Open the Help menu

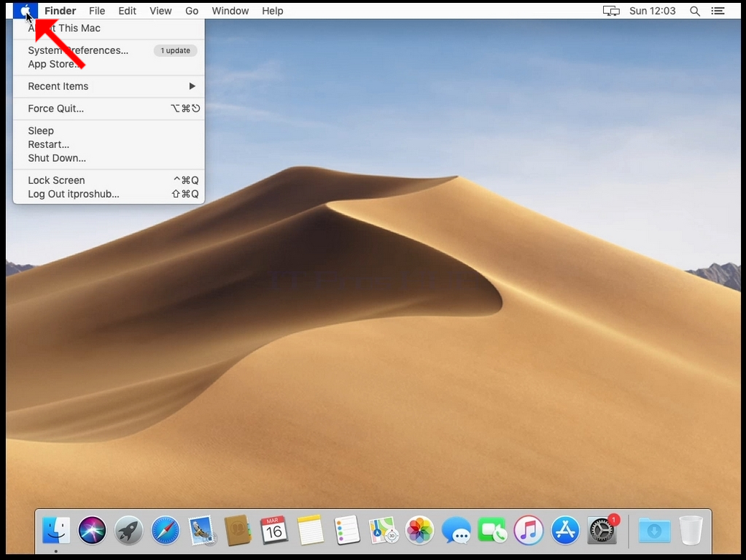(273, 11)
